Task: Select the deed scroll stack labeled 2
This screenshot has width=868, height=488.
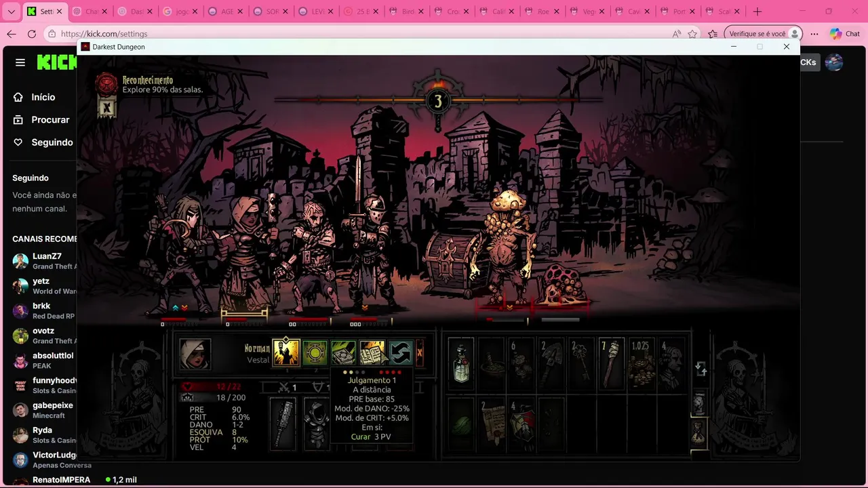Action: click(x=491, y=424)
